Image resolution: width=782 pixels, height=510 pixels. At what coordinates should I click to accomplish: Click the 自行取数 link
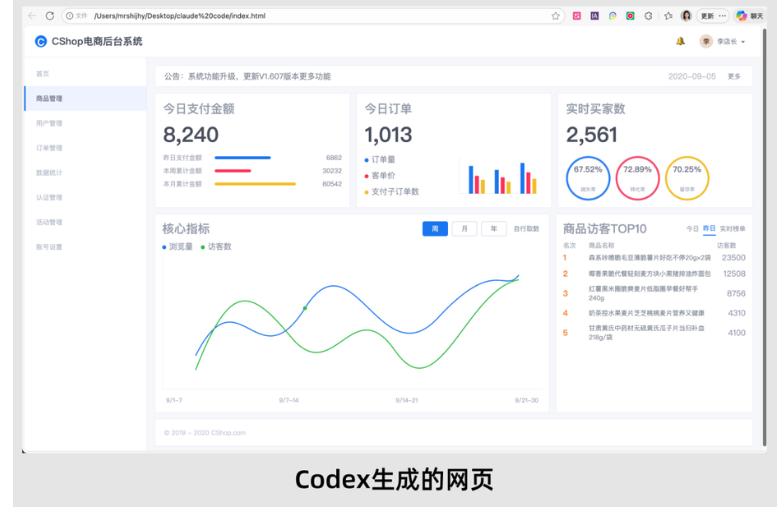coord(526,229)
